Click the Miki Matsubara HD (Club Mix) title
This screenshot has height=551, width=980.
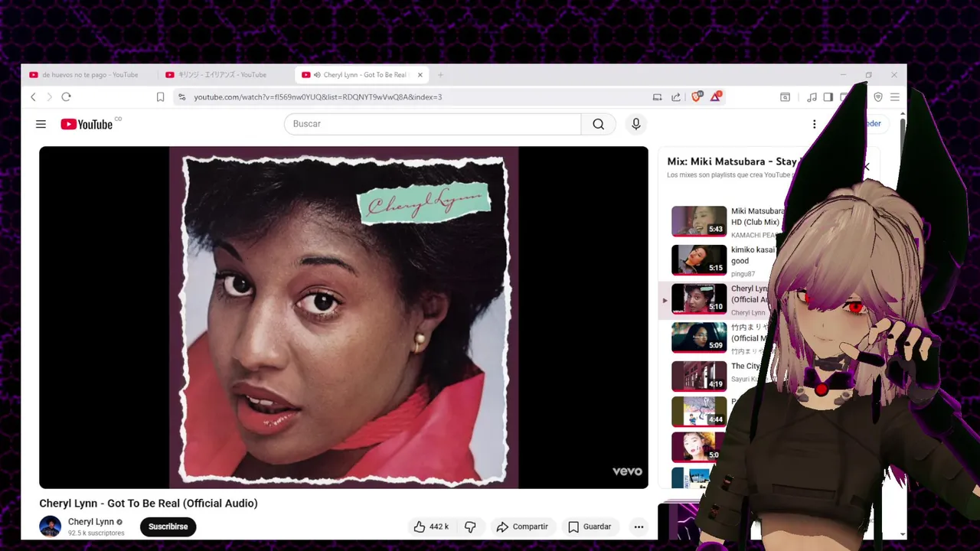[x=757, y=217]
